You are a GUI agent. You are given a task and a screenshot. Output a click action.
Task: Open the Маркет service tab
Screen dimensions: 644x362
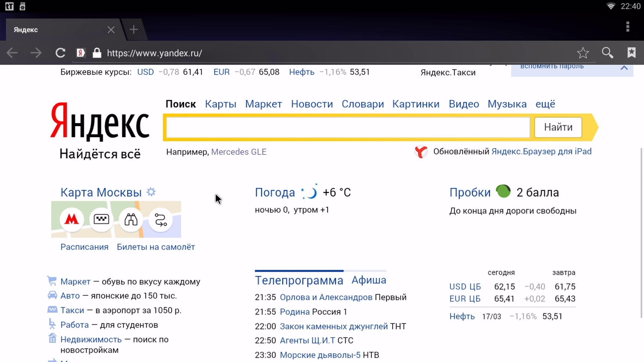264,104
